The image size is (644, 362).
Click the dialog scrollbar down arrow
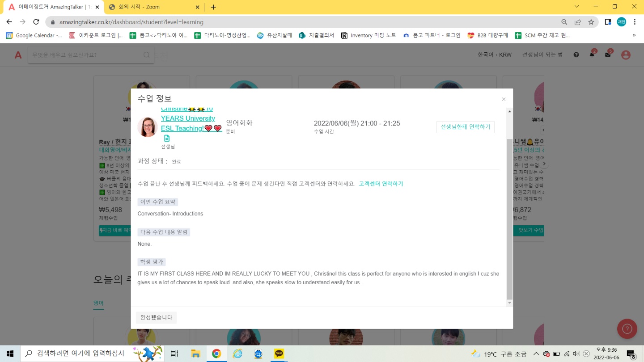509,303
